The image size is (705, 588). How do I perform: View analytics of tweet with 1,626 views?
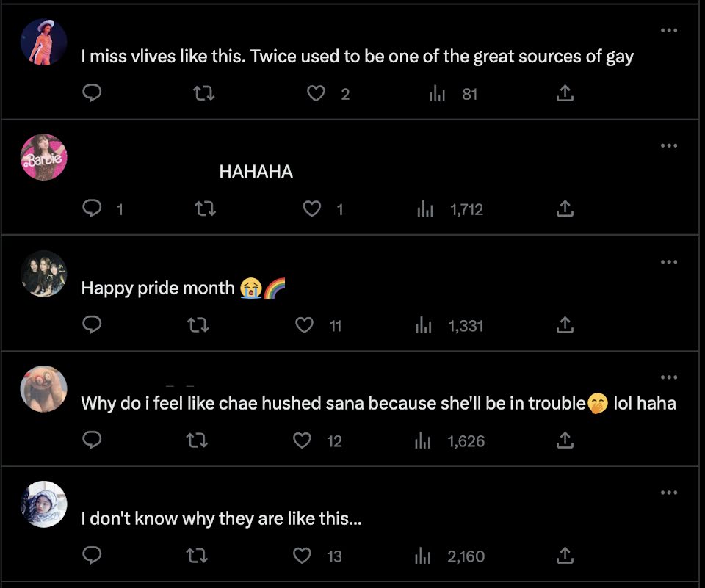tap(450, 441)
